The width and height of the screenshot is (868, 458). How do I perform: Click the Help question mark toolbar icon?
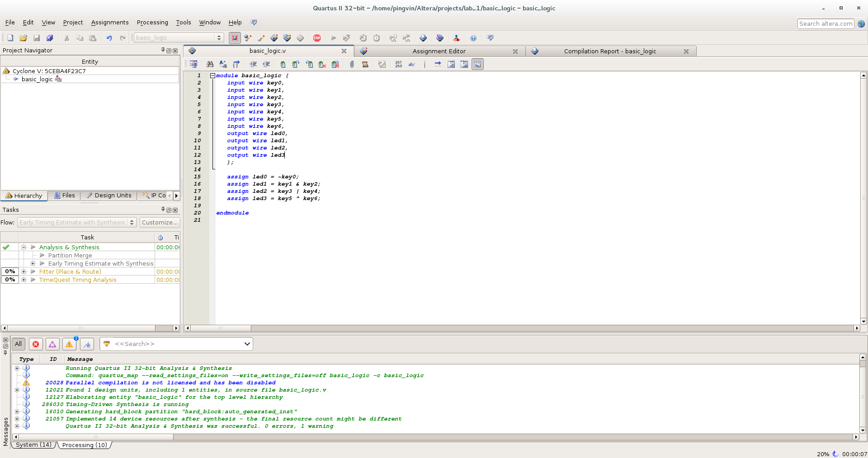tap(473, 38)
